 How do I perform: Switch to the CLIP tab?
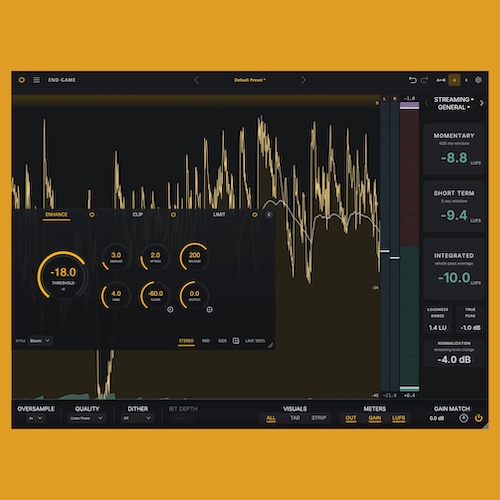click(x=138, y=215)
